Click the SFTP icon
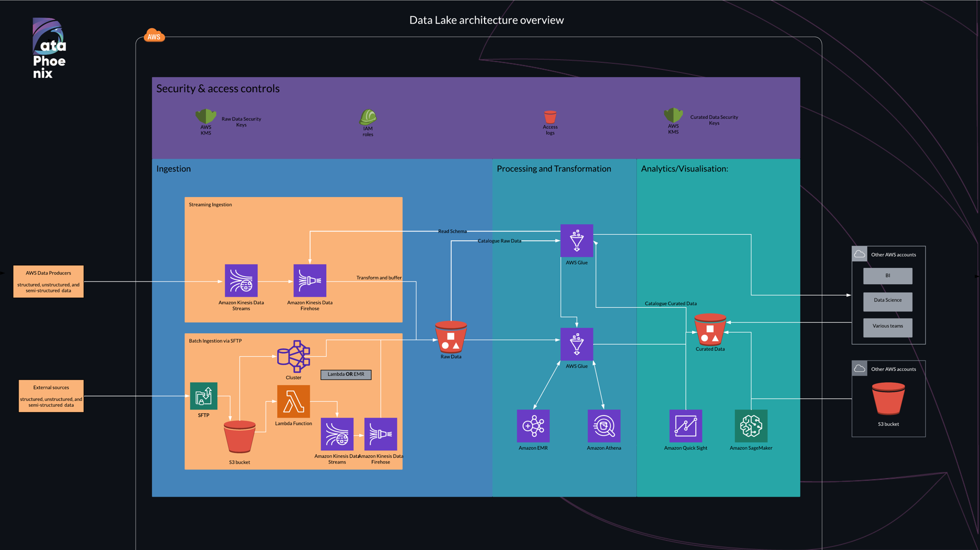This screenshot has height=550, width=980. pos(204,396)
